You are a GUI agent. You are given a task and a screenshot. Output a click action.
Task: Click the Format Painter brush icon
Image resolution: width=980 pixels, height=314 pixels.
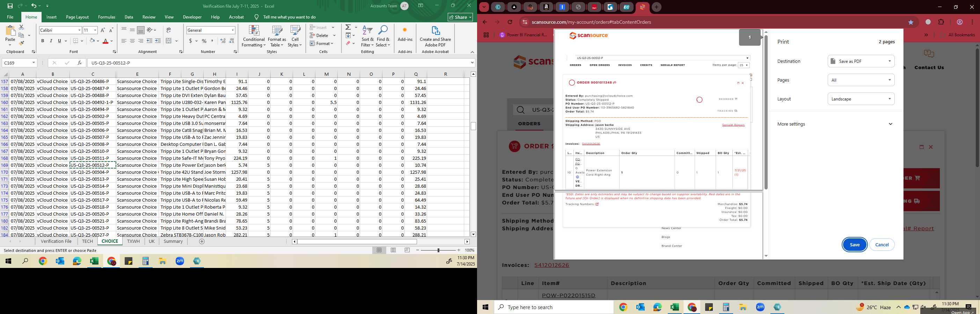point(21,43)
